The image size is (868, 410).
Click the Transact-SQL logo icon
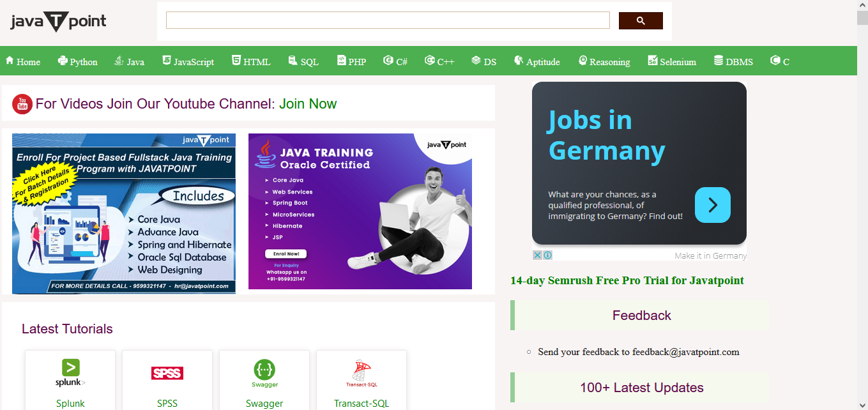click(x=362, y=374)
